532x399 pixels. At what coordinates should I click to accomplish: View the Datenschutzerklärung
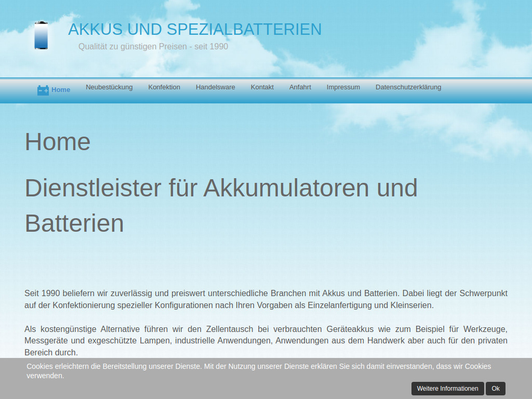pyautogui.click(x=408, y=87)
